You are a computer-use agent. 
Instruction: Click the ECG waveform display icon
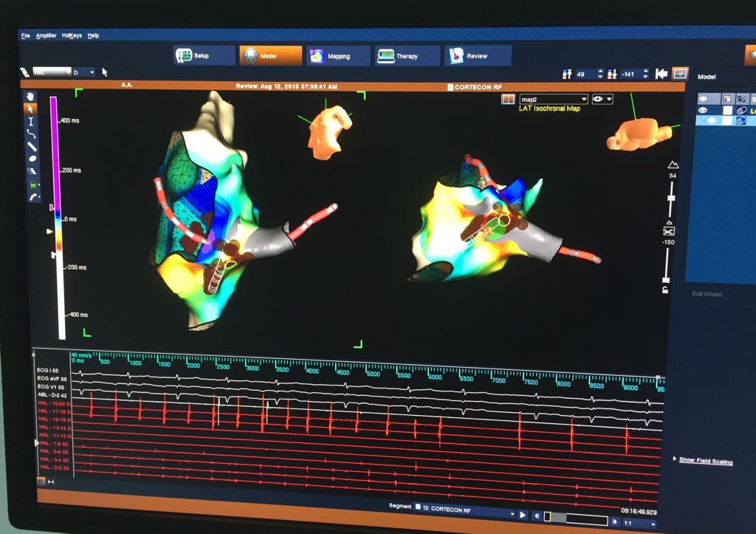tap(680, 74)
